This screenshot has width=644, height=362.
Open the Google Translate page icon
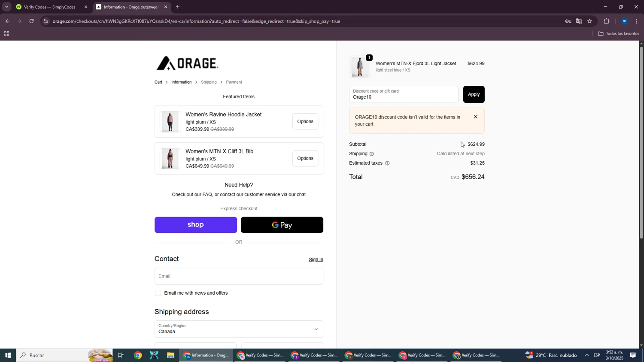pyautogui.click(x=579, y=21)
